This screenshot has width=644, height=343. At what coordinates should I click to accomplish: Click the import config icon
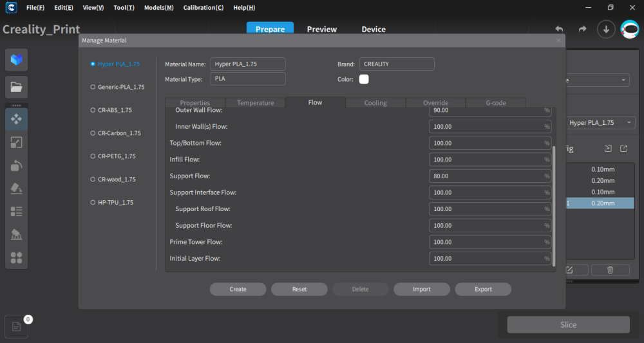[608, 149]
